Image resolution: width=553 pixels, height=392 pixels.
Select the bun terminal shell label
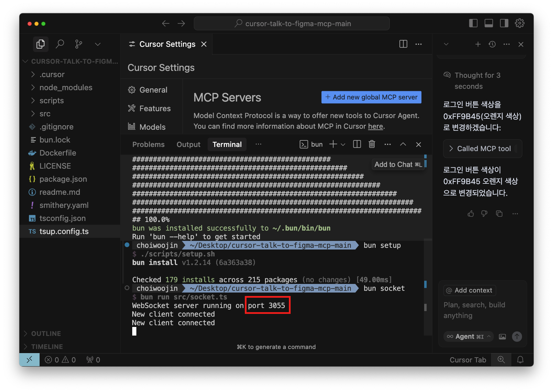(311, 144)
